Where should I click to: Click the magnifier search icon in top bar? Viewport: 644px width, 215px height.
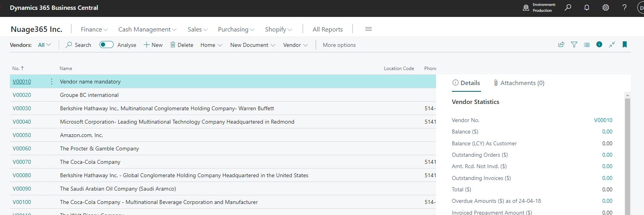click(568, 7)
